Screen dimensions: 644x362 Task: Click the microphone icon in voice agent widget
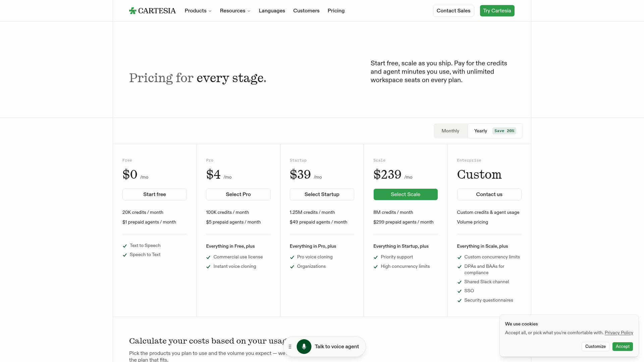304,347
